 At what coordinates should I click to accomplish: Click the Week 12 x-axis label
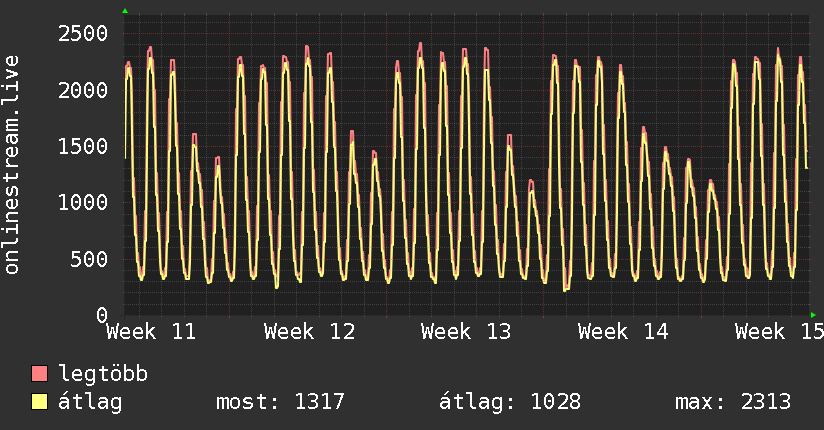(x=309, y=332)
